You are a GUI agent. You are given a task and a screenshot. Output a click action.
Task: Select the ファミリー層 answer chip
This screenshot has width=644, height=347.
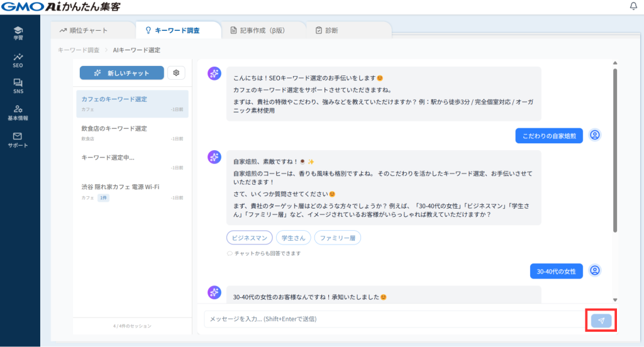click(337, 238)
